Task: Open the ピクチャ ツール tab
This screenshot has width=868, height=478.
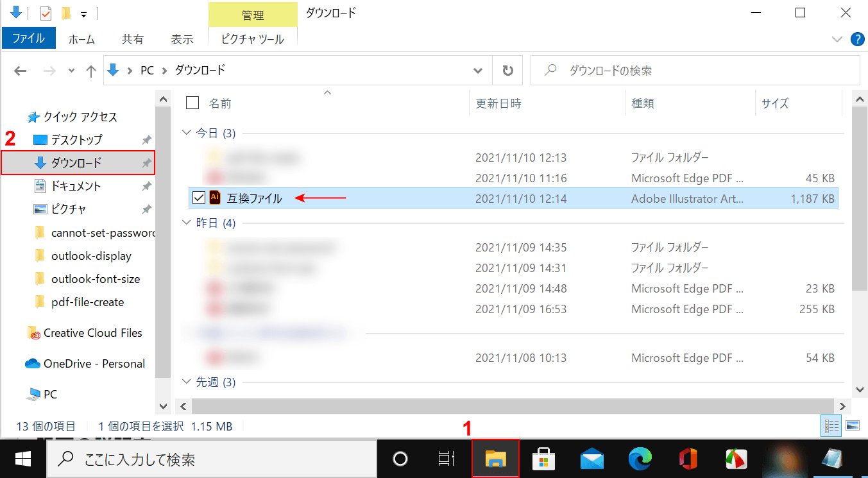Action: 253,39
